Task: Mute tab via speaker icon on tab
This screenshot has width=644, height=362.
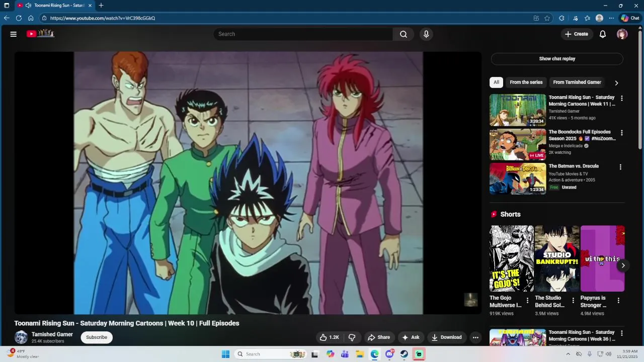Action: click(x=29, y=6)
